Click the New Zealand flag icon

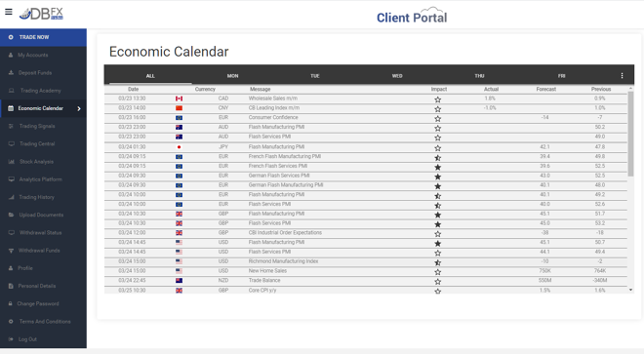pyautogui.click(x=180, y=281)
